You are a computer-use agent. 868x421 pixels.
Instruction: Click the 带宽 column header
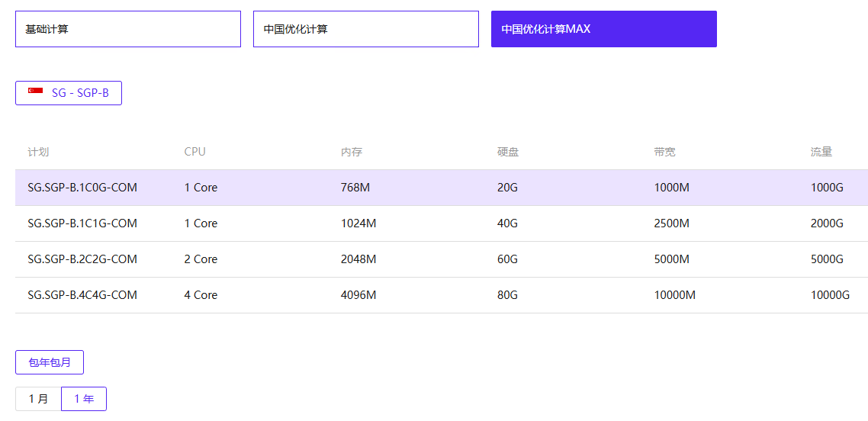click(x=664, y=152)
